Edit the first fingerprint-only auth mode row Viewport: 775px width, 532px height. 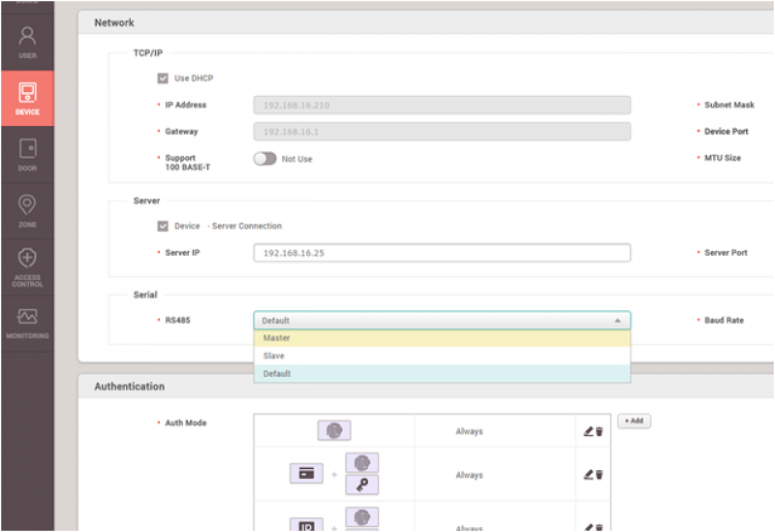click(x=588, y=431)
